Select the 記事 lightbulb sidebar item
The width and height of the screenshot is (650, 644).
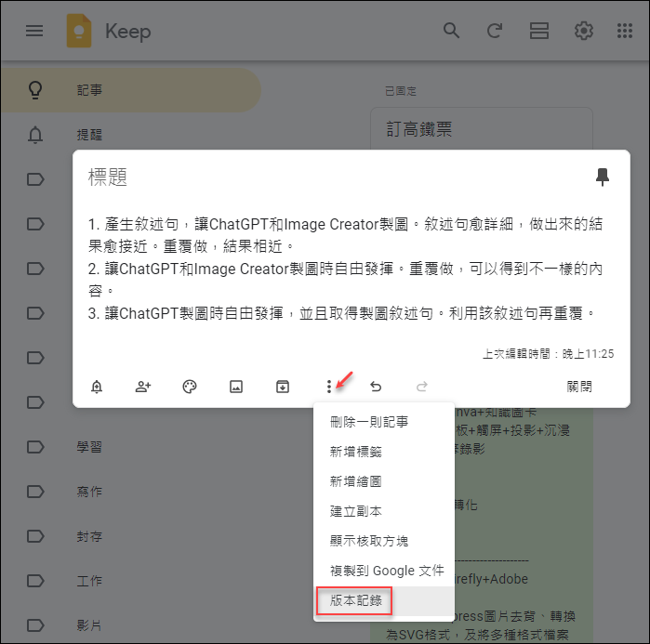[x=131, y=90]
